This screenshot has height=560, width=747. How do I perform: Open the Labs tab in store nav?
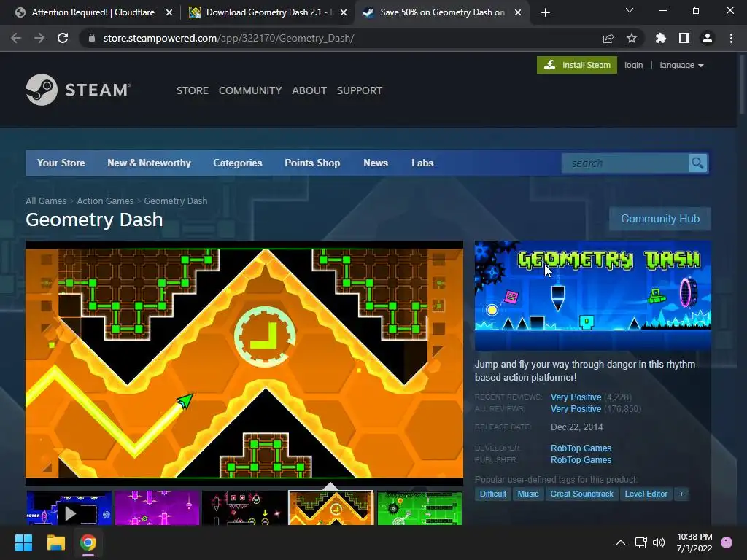422,163
